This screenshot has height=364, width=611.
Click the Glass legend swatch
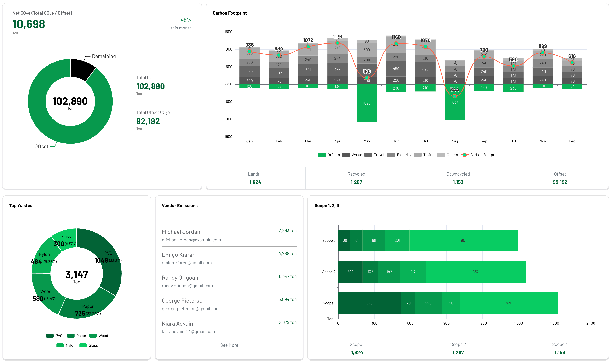(83, 345)
